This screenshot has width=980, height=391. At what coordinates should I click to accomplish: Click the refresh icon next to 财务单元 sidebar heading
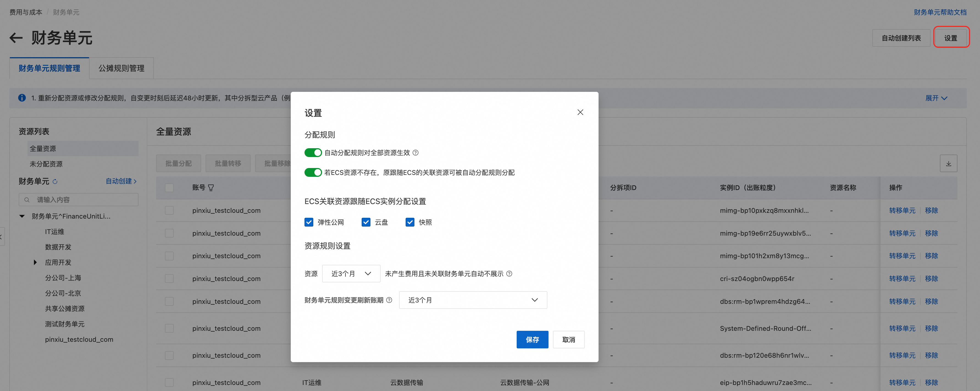tap(55, 181)
